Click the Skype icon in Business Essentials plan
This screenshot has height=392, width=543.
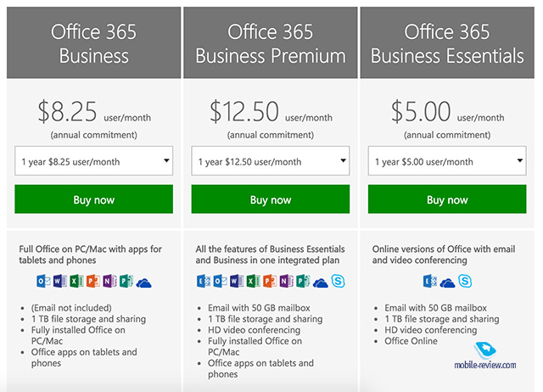465,281
